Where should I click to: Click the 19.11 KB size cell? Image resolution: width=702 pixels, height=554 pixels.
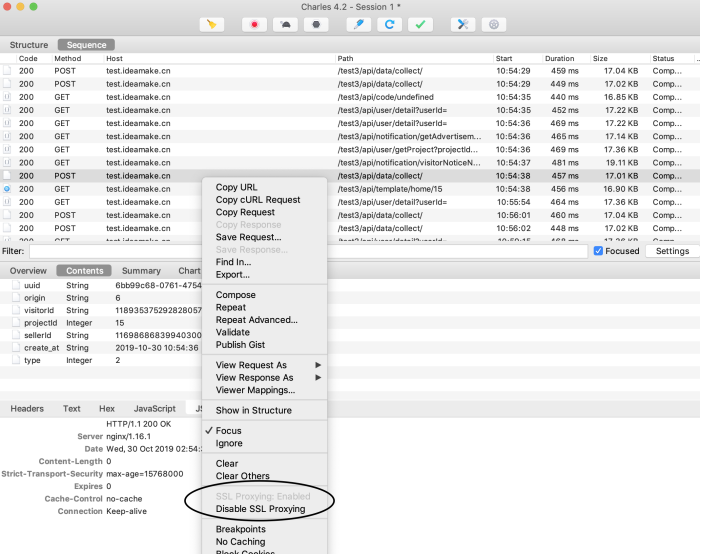[x=622, y=163]
